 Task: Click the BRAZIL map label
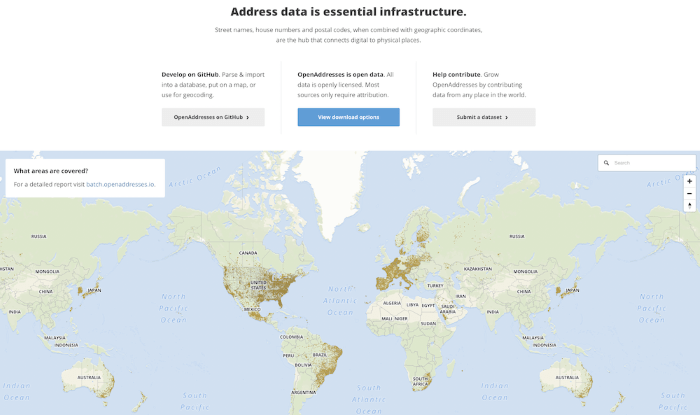point(320,355)
